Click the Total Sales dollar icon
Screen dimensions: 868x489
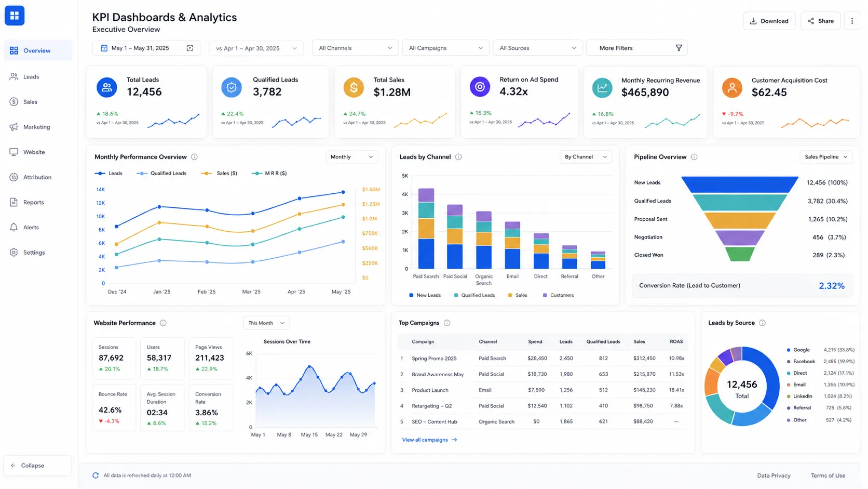[354, 87]
